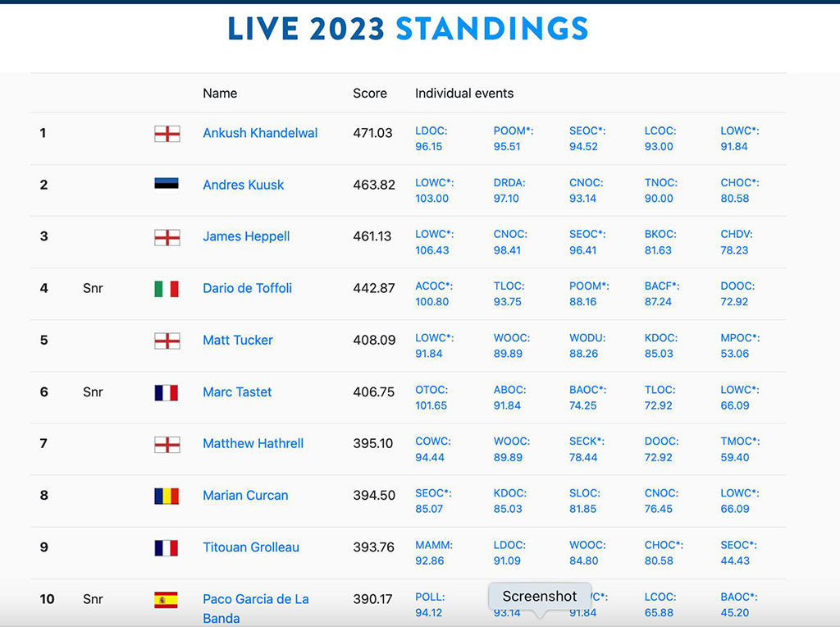Open James Heppell's LOWC 106.43 event result
This screenshot has width=840, height=627.
pyautogui.click(x=434, y=242)
